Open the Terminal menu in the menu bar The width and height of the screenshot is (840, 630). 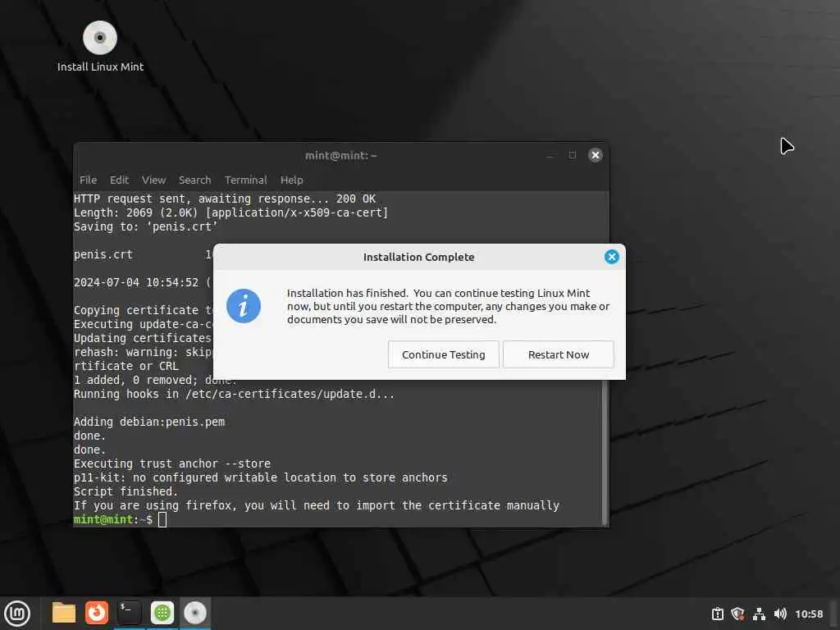245,180
